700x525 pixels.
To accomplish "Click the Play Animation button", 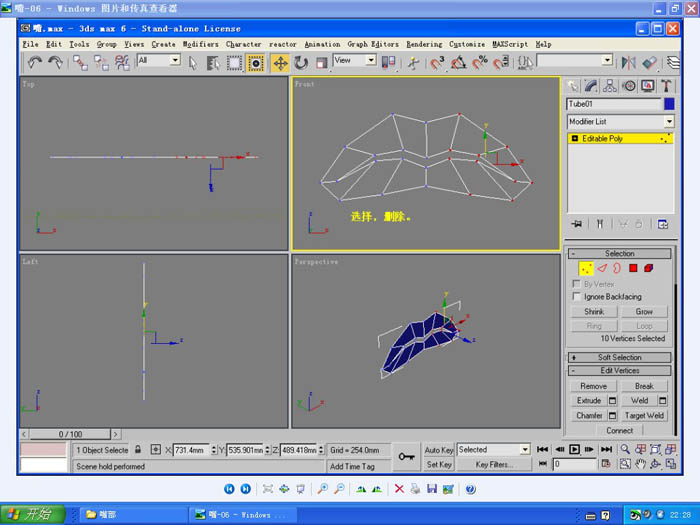I will click(x=575, y=450).
